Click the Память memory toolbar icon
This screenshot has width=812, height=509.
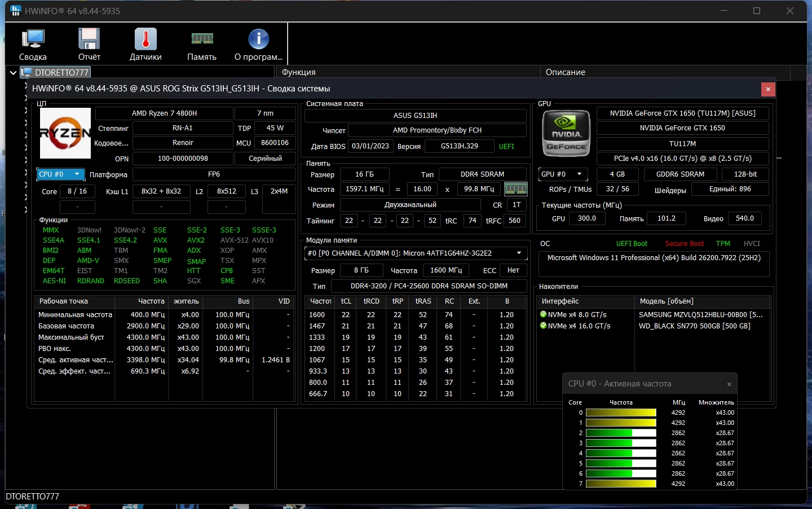(x=202, y=44)
